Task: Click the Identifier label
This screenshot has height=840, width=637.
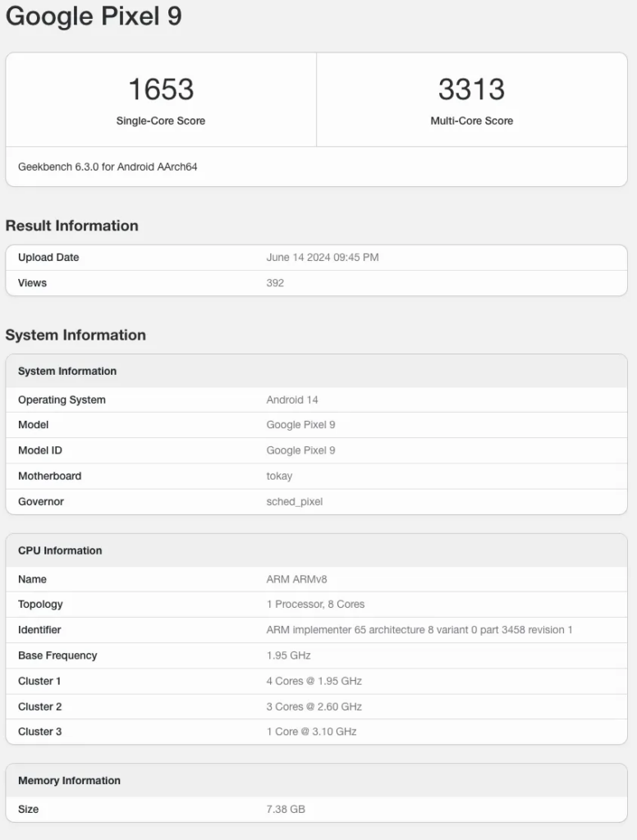Action: pyautogui.click(x=39, y=630)
